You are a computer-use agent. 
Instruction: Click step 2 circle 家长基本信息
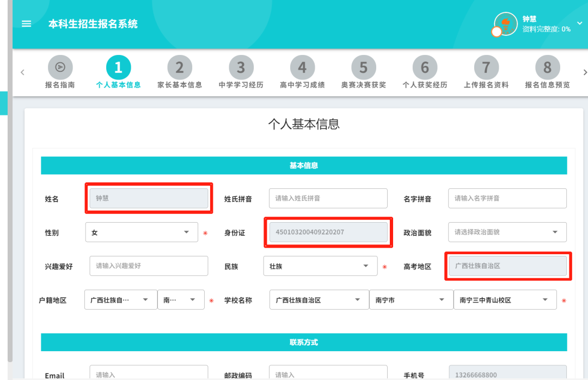tap(179, 68)
